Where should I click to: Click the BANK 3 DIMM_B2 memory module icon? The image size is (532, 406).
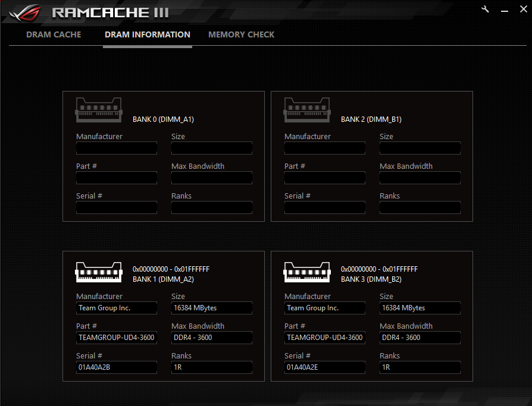pyautogui.click(x=307, y=272)
